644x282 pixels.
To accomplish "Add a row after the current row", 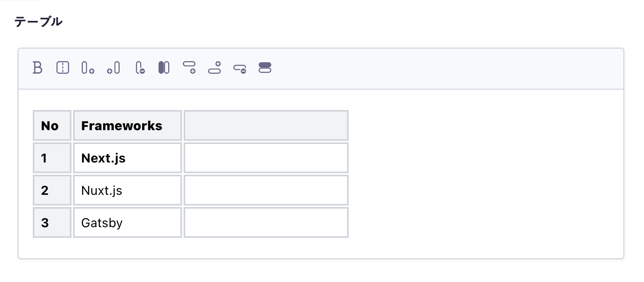I will click(x=189, y=67).
